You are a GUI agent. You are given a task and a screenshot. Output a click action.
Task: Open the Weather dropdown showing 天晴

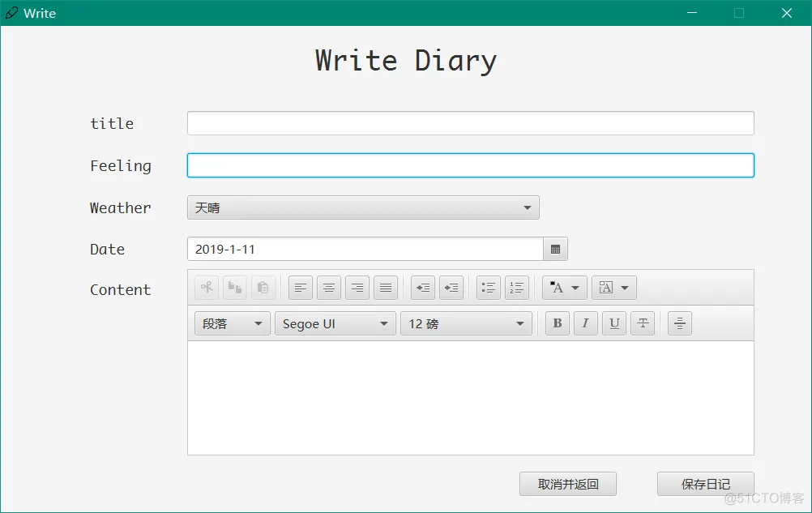[x=363, y=207]
